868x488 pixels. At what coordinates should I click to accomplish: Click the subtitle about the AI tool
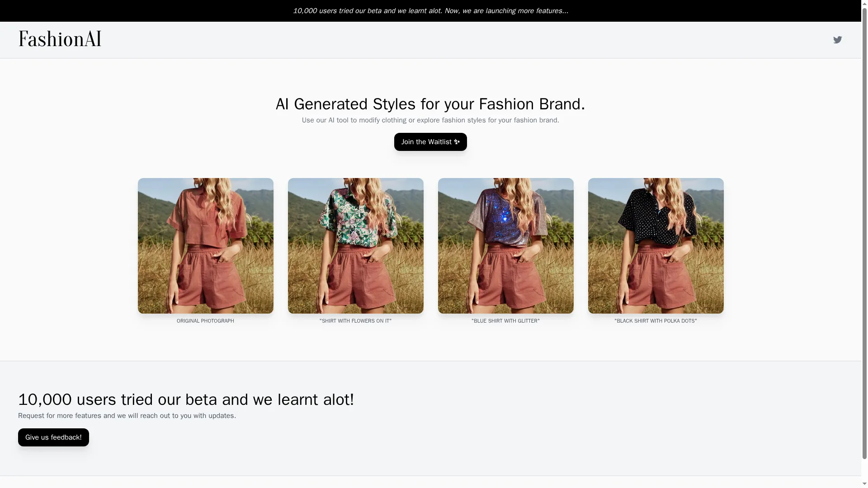430,120
